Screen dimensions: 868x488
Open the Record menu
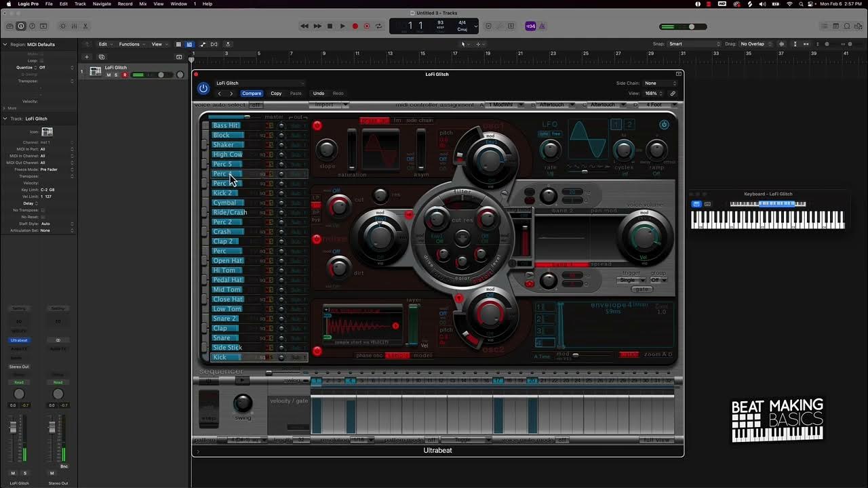point(125,3)
